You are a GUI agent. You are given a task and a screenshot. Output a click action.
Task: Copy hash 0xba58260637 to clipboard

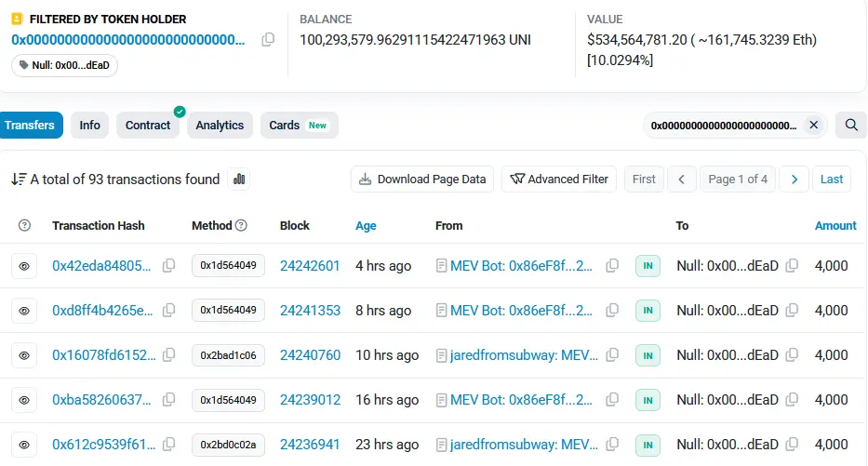(x=168, y=400)
